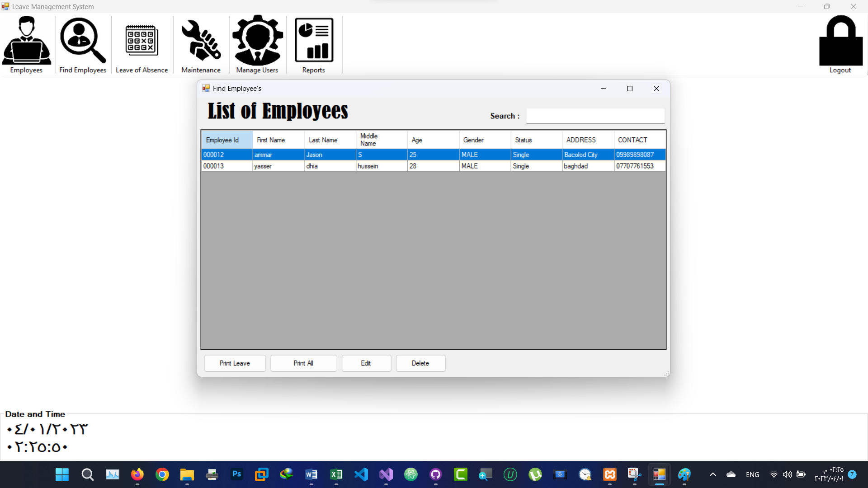Open the Windows Start menu
Image resolution: width=868 pixels, height=488 pixels.
click(62, 474)
